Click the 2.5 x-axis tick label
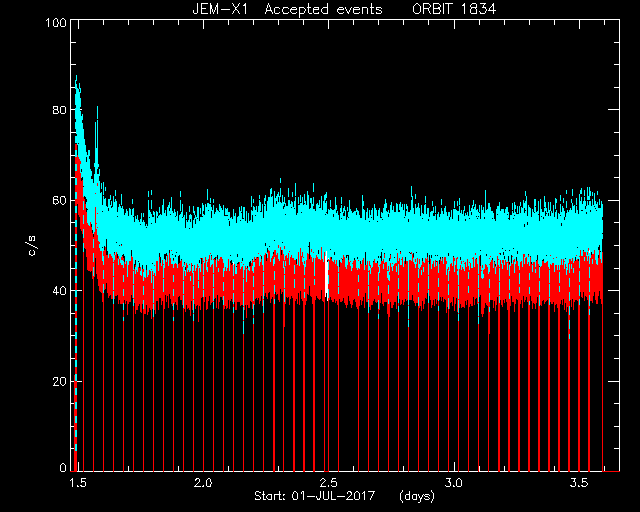The height and width of the screenshot is (512, 640). pyautogui.click(x=328, y=483)
